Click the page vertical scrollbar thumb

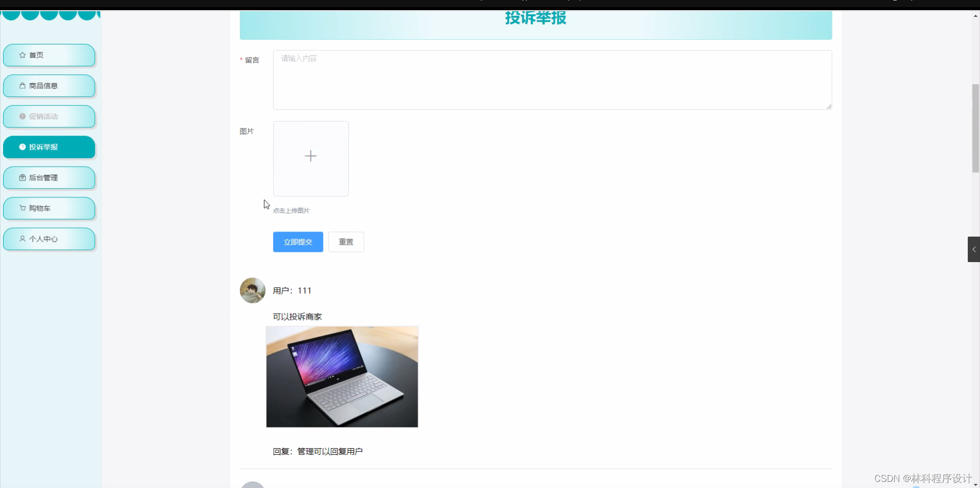click(975, 129)
